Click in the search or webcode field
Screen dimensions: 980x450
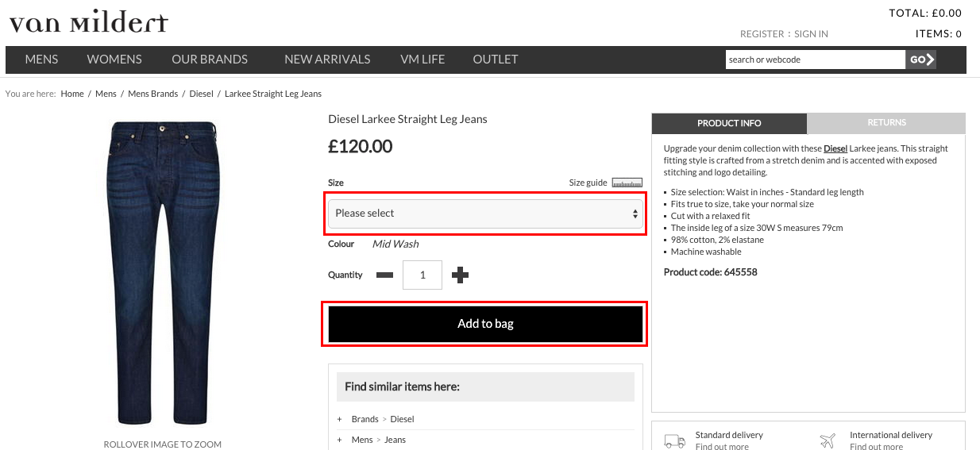(x=815, y=60)
